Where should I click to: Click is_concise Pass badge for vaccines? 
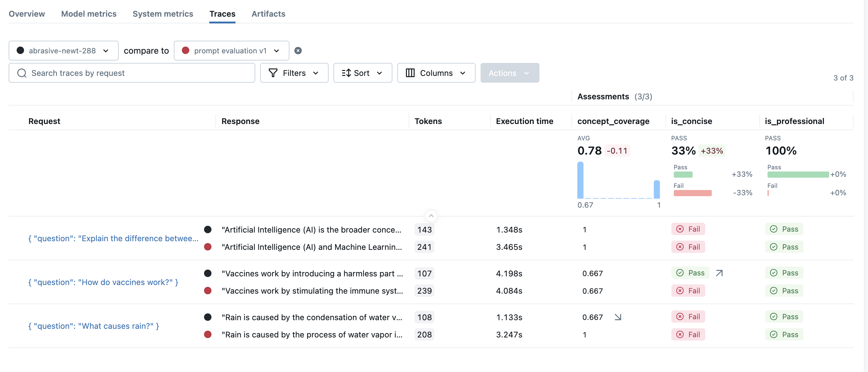point(690,273)
